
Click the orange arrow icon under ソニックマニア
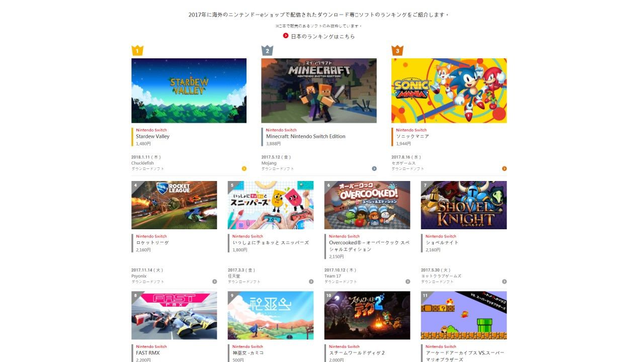tap(504, 168)
